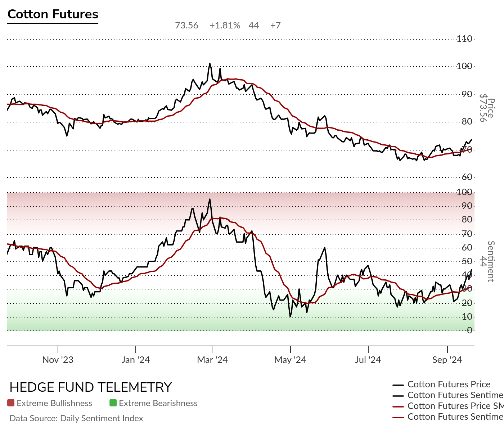
Task: Click the vertical Price $73.56 axis label
Action: (x=487, y=108)
